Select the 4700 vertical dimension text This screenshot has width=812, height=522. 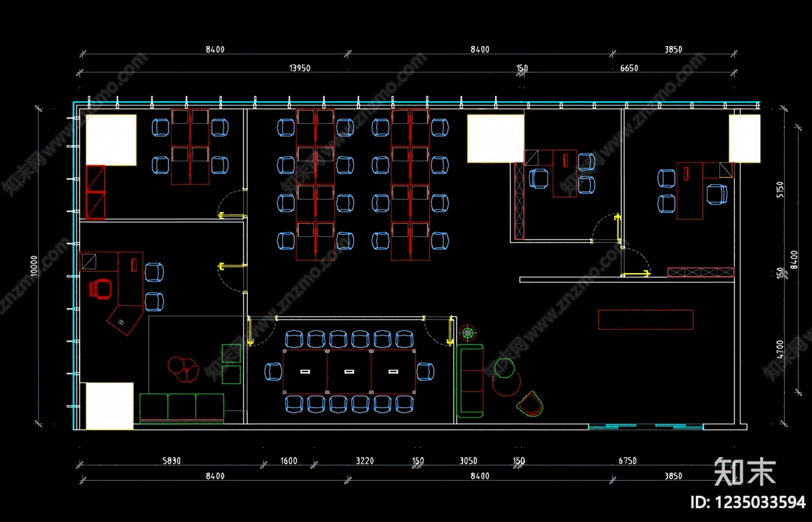[x=780, y=349]
